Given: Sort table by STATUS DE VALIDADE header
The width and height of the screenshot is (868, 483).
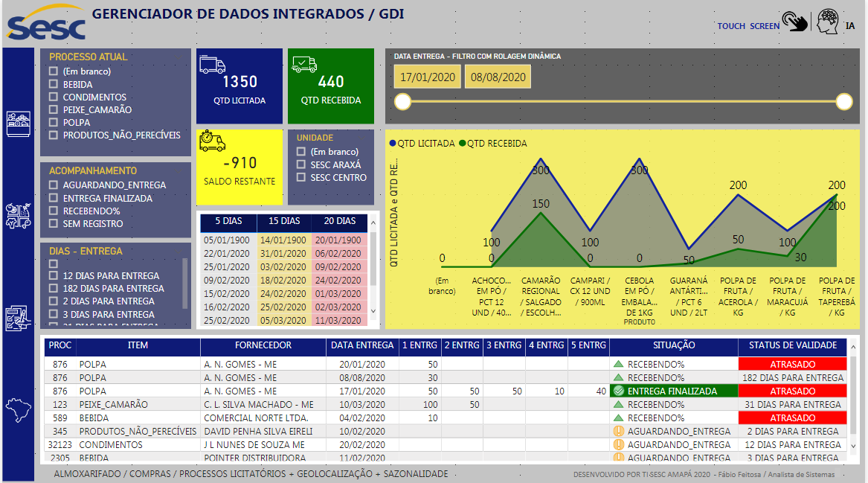Looking at the screenshot, I should pos(793,345).
